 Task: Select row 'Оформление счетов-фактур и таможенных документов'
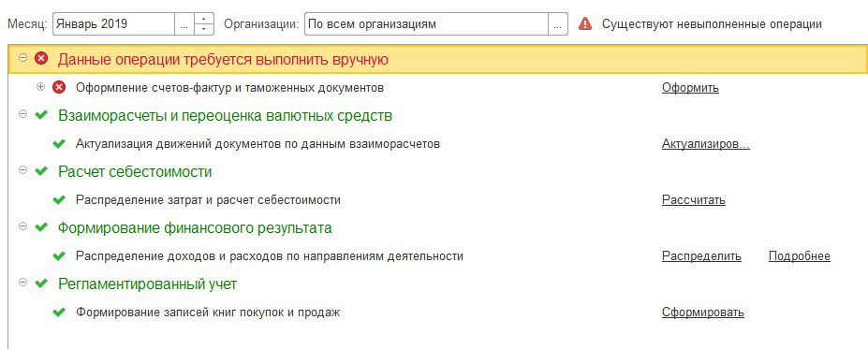click(x=229, y=87)
